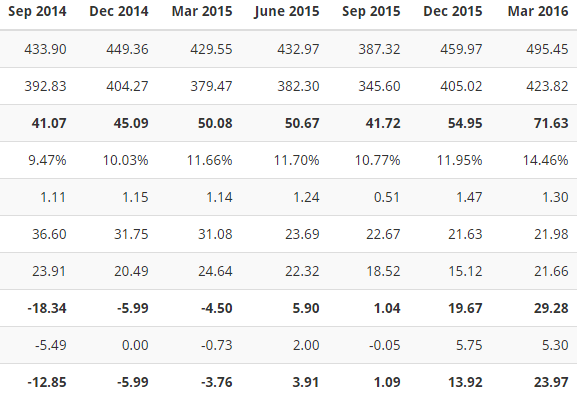The image size is (583, 398).
Task: Select the 495.45 value in Mar 2016
Action: [547, 49]
